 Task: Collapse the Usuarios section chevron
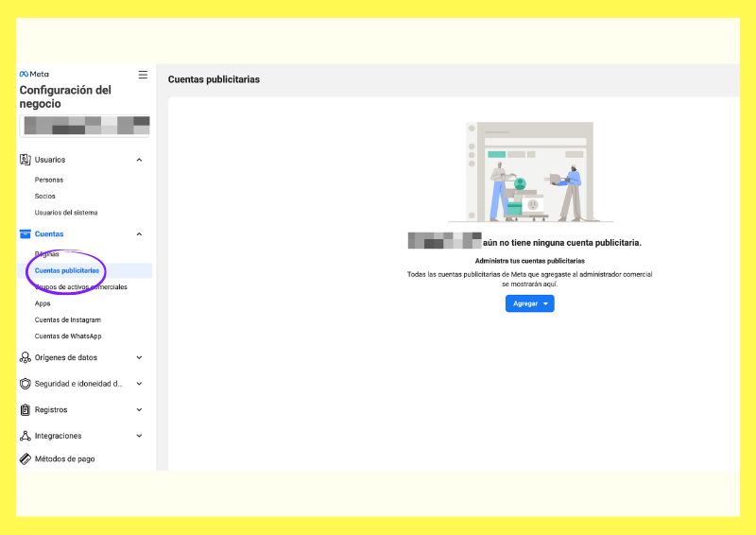pyautogui.click(x=140, y=160)
